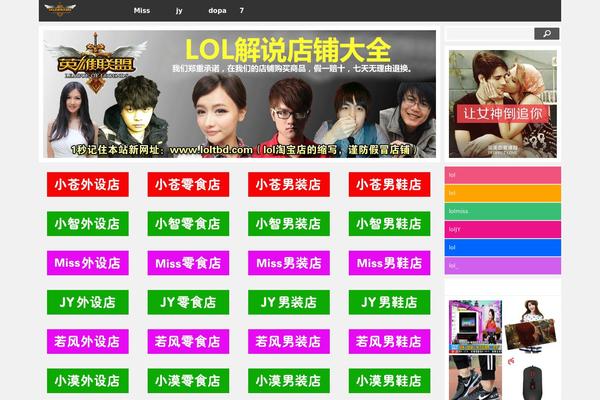Open the dopa nav menu item
This screenshot has height=400, width=600.
pos(217,11)
